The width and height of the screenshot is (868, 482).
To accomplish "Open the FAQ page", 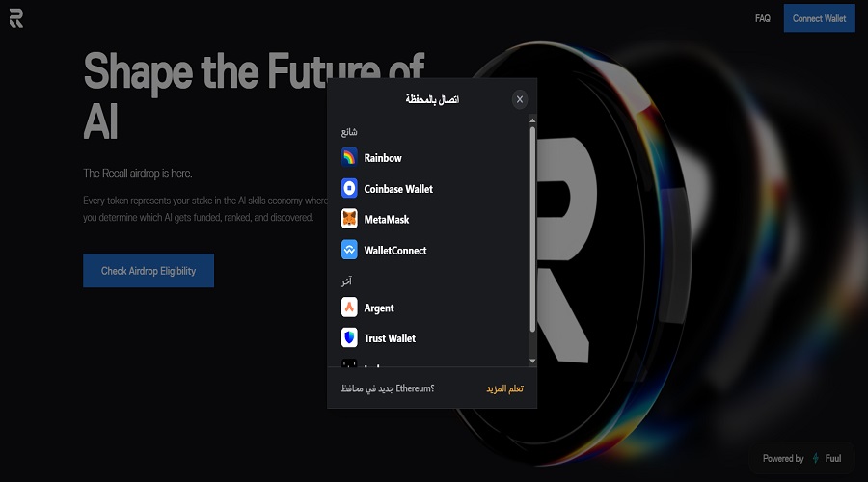I will point(762,18).
